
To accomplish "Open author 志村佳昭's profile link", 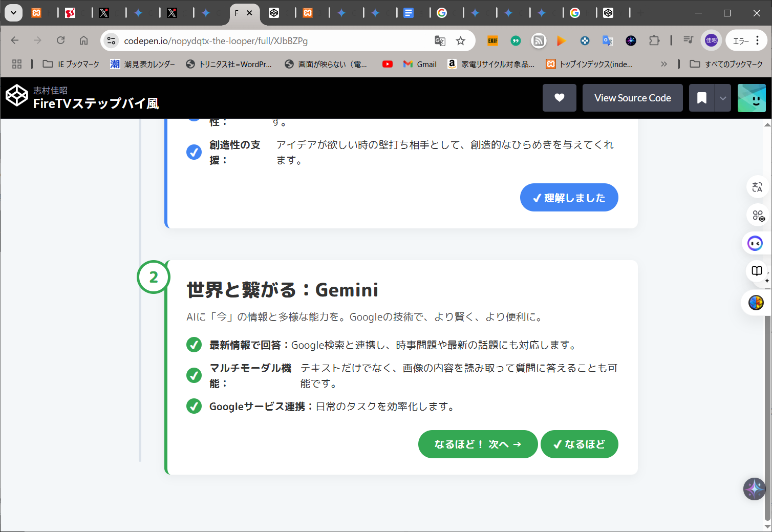I will (x=50, y=90).
